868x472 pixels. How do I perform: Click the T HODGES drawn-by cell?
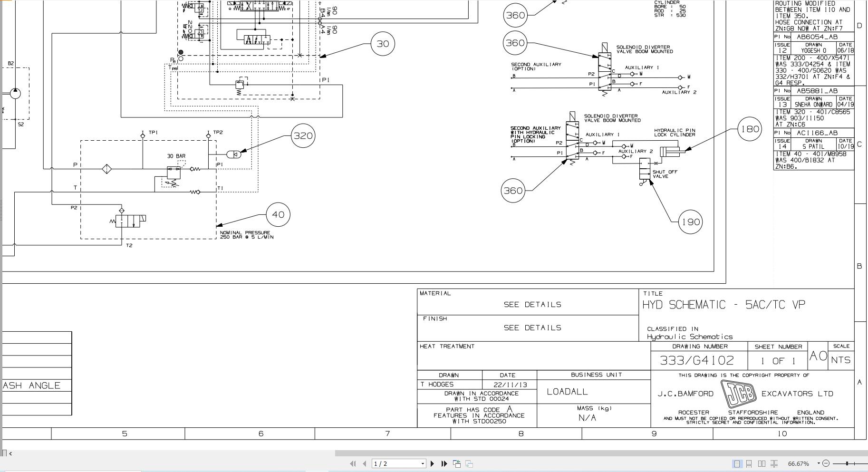pyautogui.click(x=450, y=384)
